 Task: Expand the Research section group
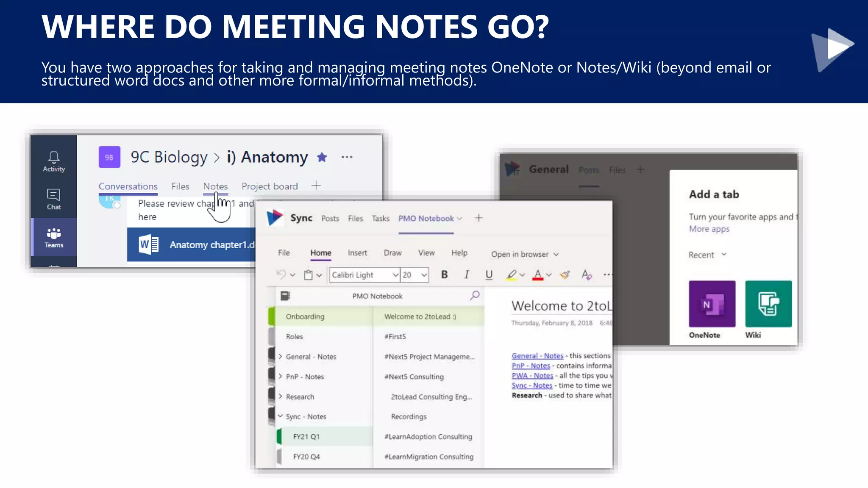(280, 396)
